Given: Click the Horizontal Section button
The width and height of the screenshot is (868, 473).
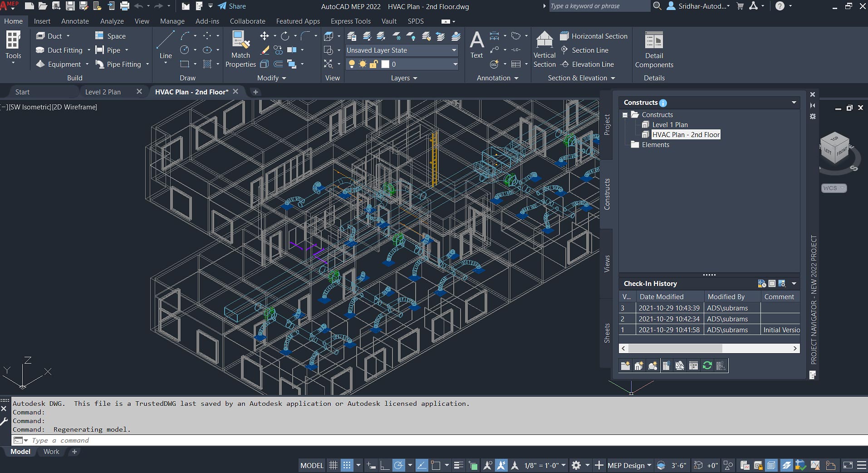Looking at the screenshot, I should tap(594, 36).
